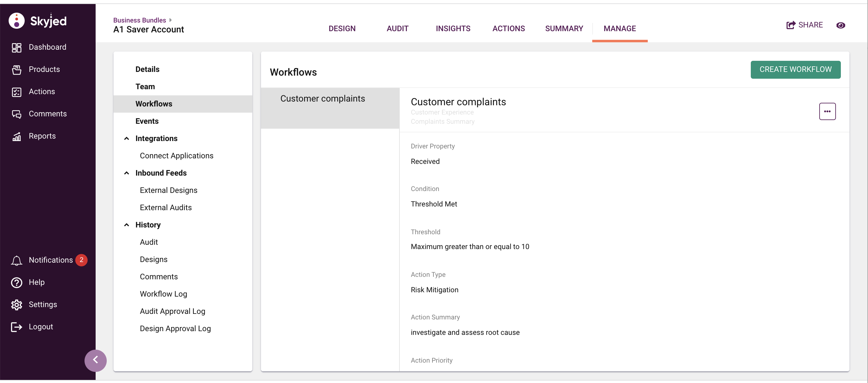Image resolution: width=868 pixels, height=383 pixels.
Task: Open Workflow Log history item
Action: click(x=164, y=293)
